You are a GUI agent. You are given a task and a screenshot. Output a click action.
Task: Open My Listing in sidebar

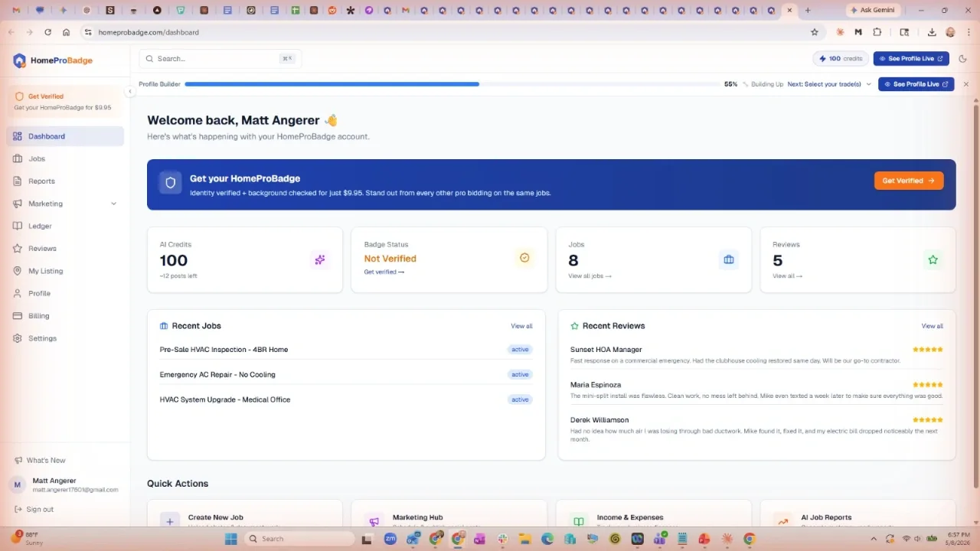(65, 271)
